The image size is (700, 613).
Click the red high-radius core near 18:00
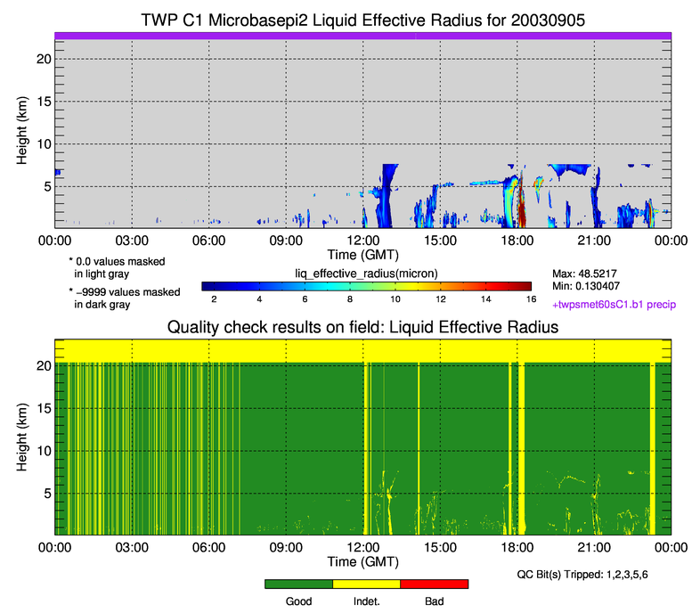click(x=523, y=216)
